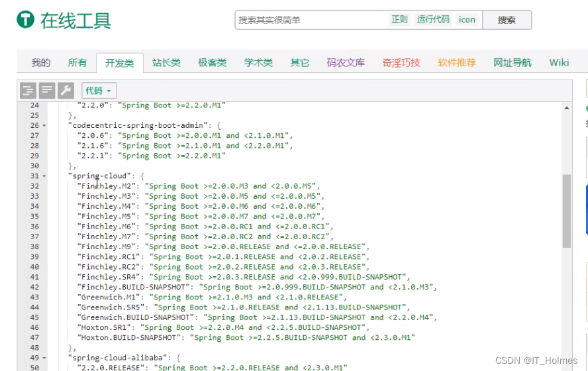Switch to the 所有 tab
Image resolution: width=588 pixels, height=371 pixels.
pos(77,63)
